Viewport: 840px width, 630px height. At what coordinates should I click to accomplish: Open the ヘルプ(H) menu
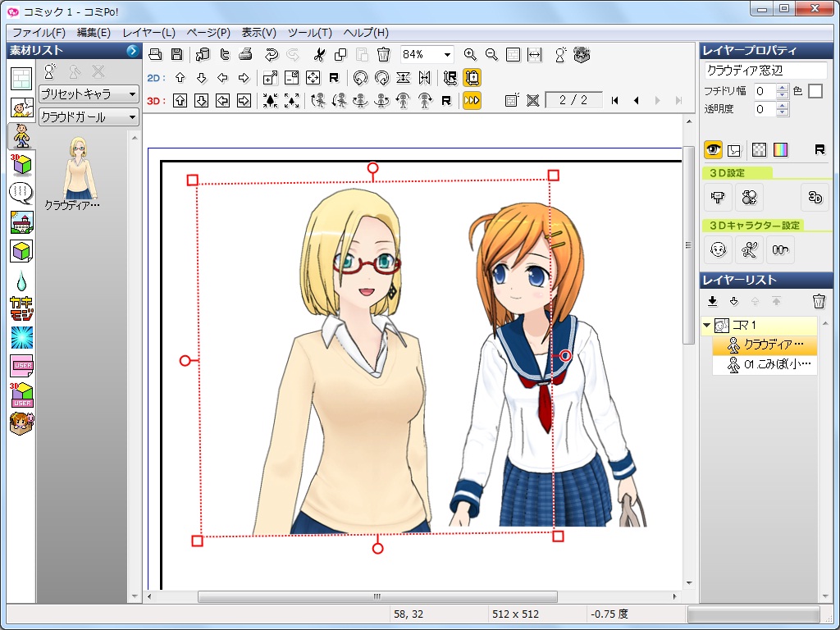pos(366,33)
